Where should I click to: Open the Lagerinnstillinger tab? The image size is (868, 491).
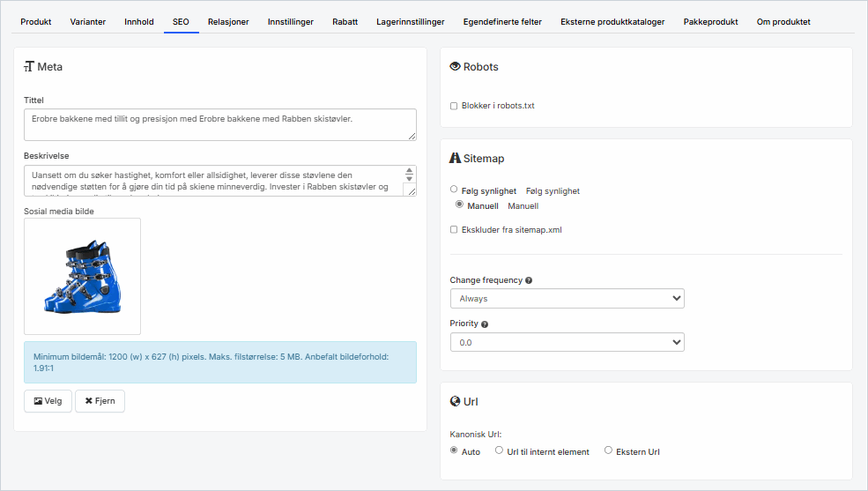tap(410, 21)
